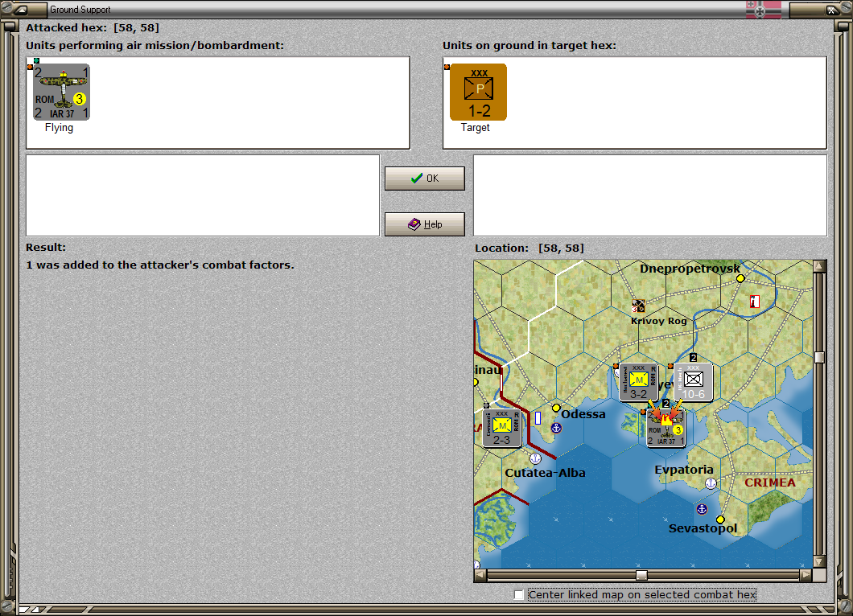Click the map horizontal scrollbar left arrow
The width and height of the screenshot is (853, 616).
480,575
